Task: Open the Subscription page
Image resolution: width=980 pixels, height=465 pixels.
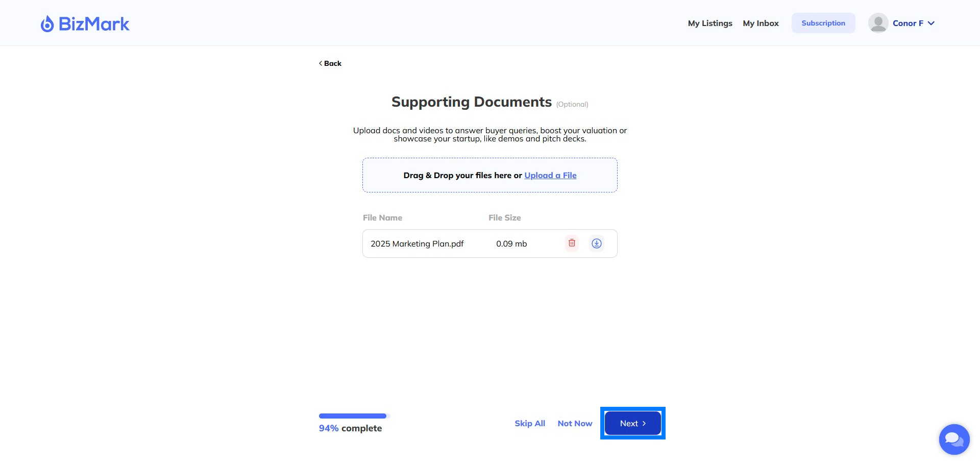Action: click(x=823, y=23)
